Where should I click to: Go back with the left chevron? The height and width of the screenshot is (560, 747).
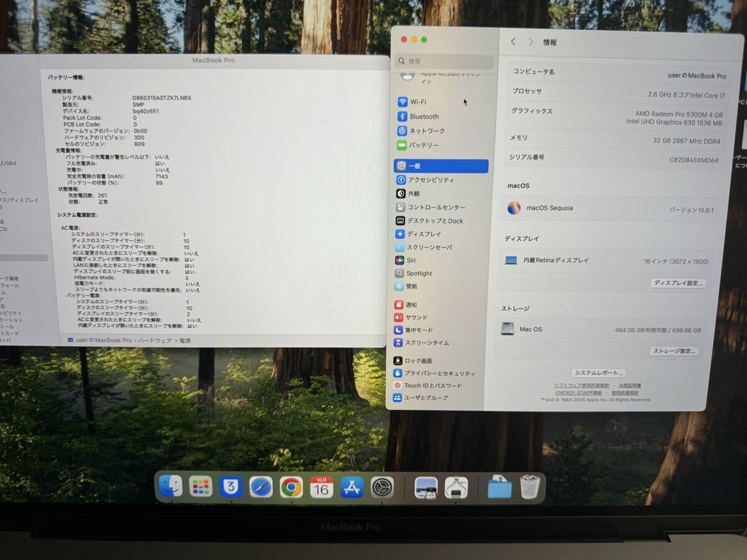[x=513, y=42]
